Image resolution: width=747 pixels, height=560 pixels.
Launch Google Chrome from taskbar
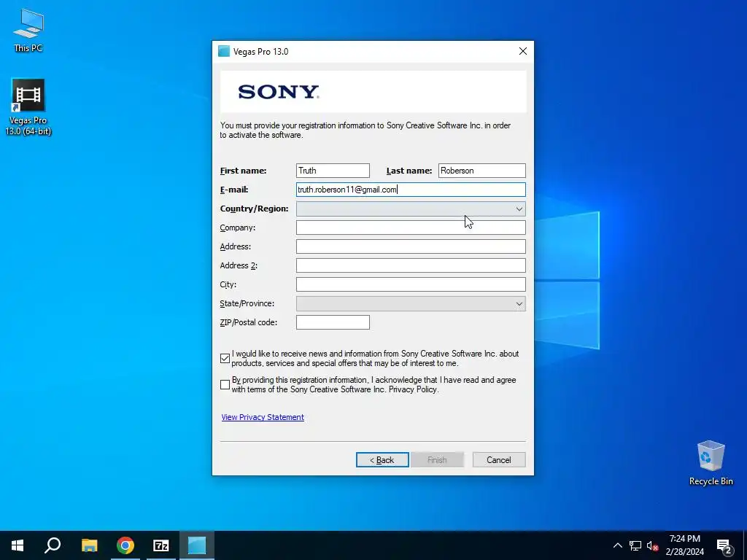tap(125, 545)
